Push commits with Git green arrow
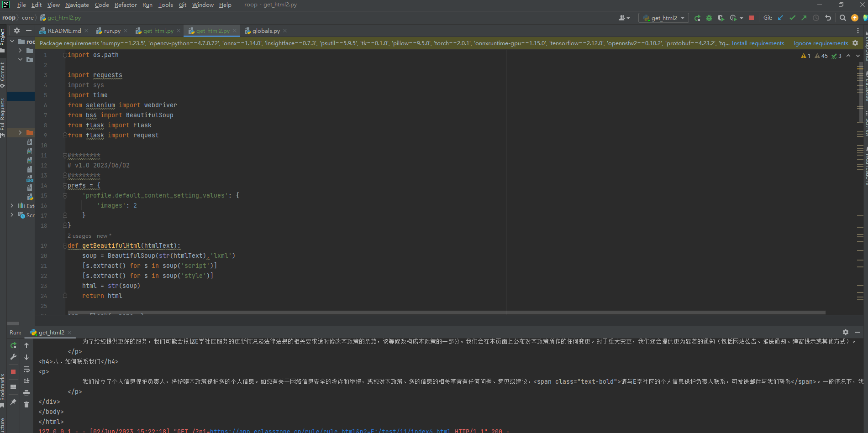This screenshot has height=433, width=868. 804,18
